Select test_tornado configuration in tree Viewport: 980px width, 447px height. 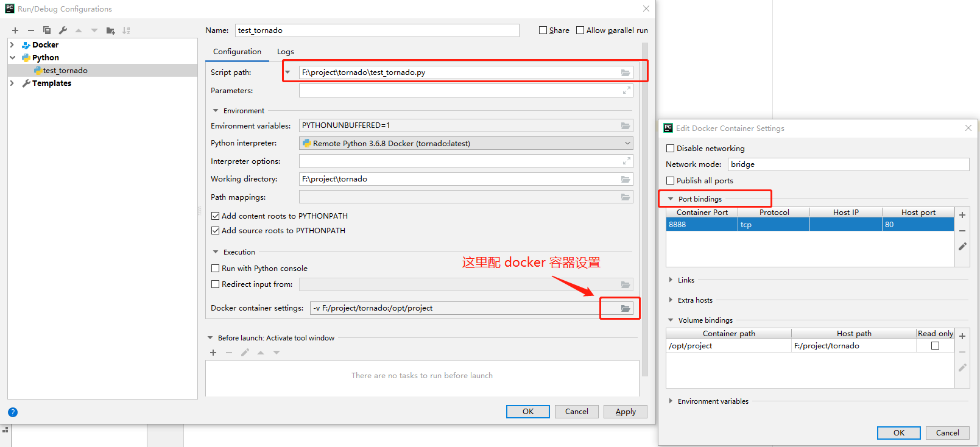pyautogui.click(x=65, y=71)
